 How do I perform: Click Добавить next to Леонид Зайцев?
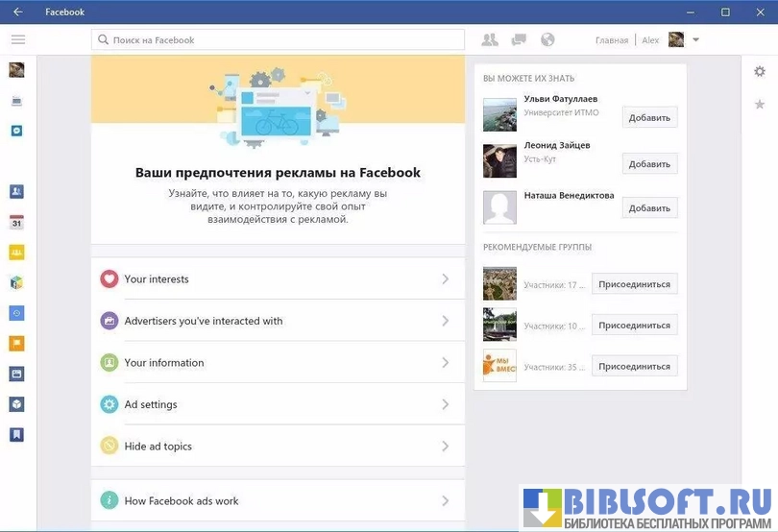tap(649, 164)
